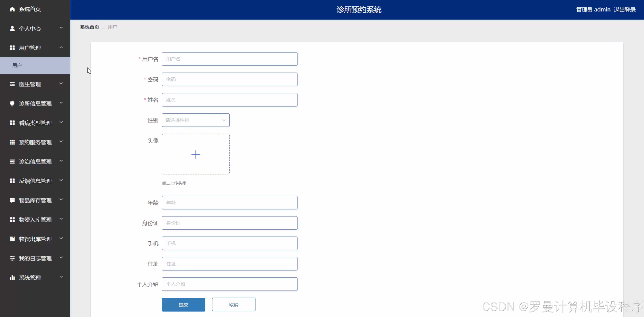Viewport: 644px width, 317px height.
Task: Click the bar chart icon for 系统管理
Action: [12, 278]
